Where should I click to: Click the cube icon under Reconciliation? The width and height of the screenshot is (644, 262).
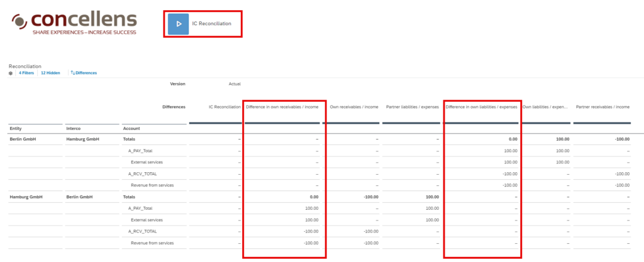tap(11, 73)
